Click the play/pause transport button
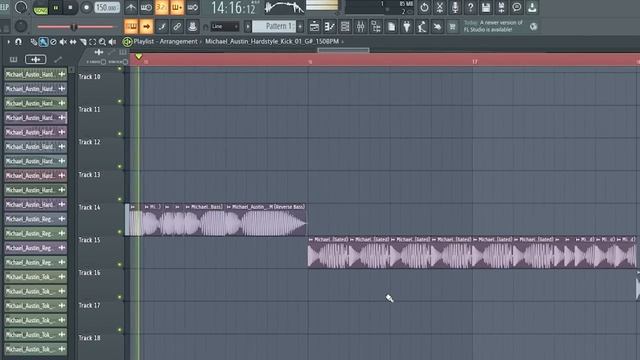Image resolution: width=640 pixels, height=360 pixels. (x=56, y=7)
